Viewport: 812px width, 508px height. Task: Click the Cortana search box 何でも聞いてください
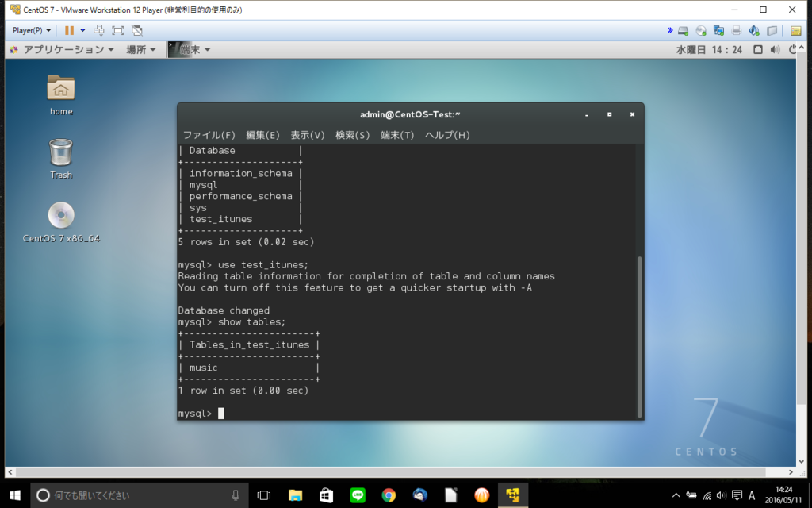[140, 495]
